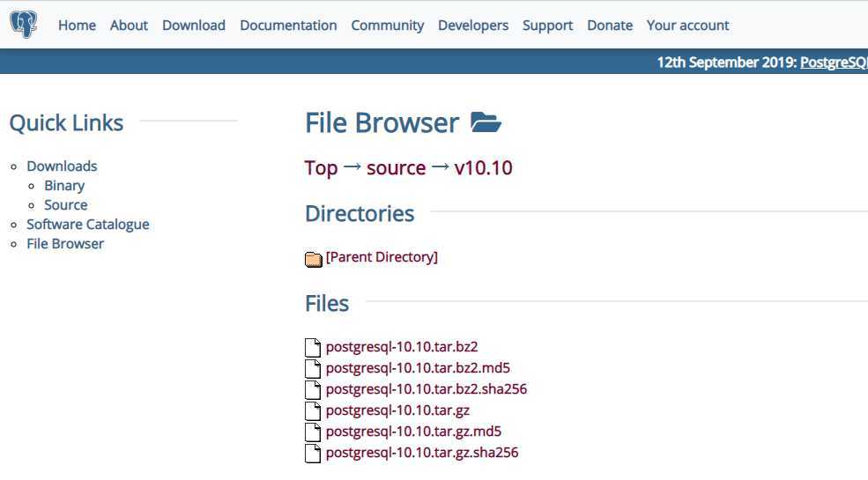Click File Browser in Quick Links
Viewport: 868px width, 480px height.
point(65,244)
